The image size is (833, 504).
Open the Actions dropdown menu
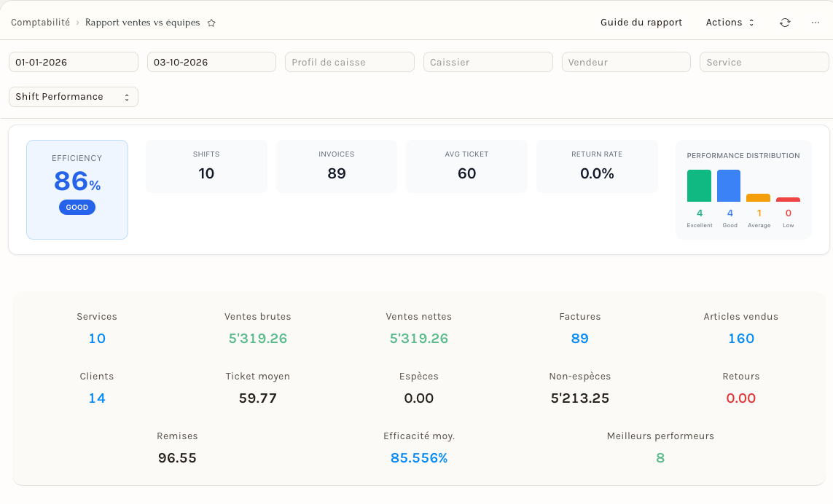click(730, 23)
